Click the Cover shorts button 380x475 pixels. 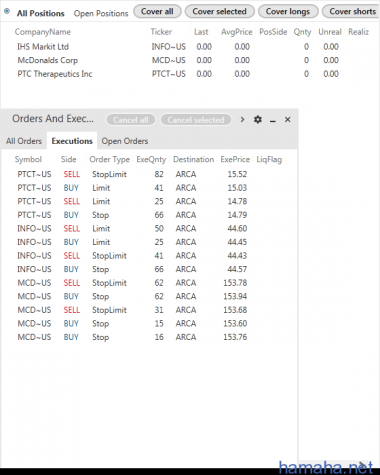(x=352, y=11)
